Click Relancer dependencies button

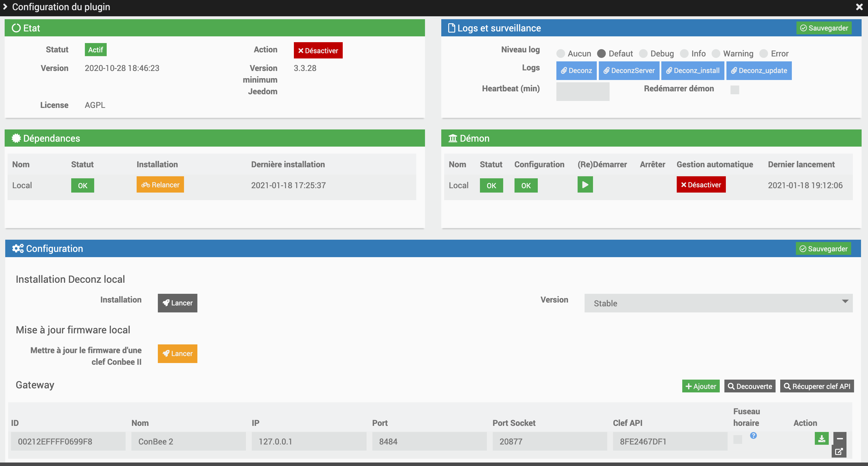pos(160,185)
